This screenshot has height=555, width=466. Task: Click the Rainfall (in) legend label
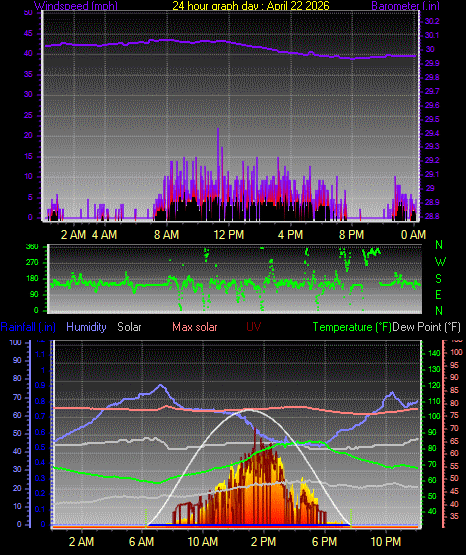tap(28, 327)
